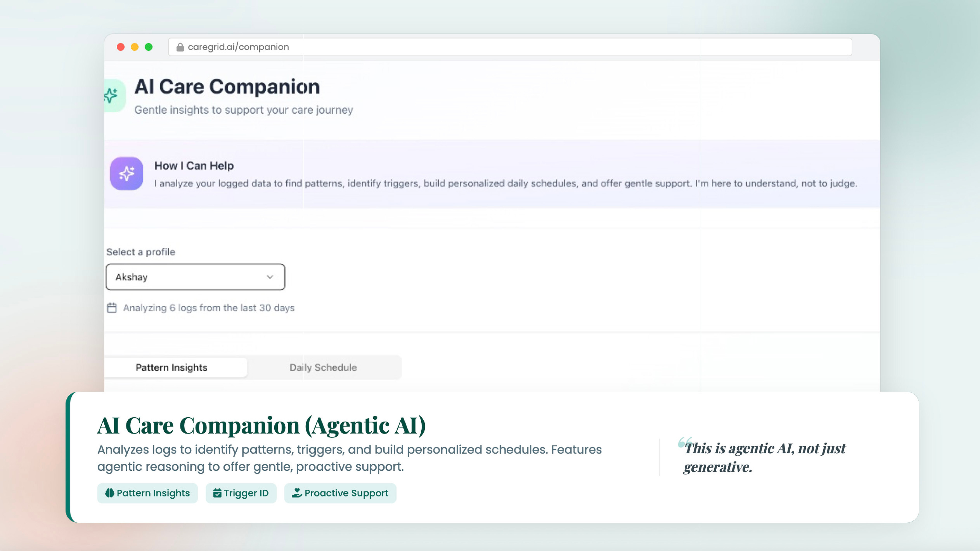
Task: Click the green maximize window dot
Action: [148, 47]
